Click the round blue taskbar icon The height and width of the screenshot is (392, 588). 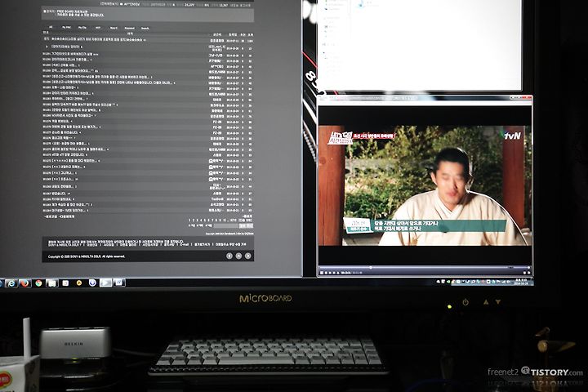coord(92,283)
